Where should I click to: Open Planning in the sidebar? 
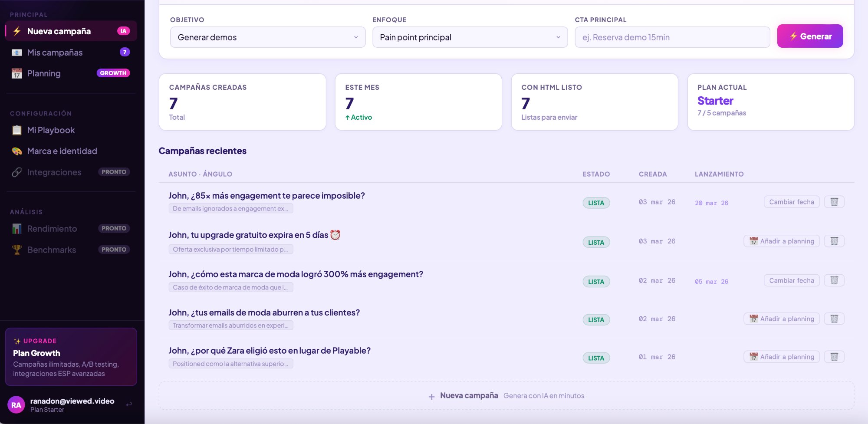71,73
